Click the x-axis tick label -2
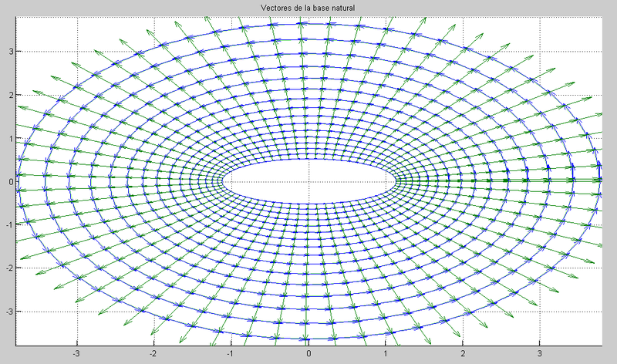 [153, 353]
